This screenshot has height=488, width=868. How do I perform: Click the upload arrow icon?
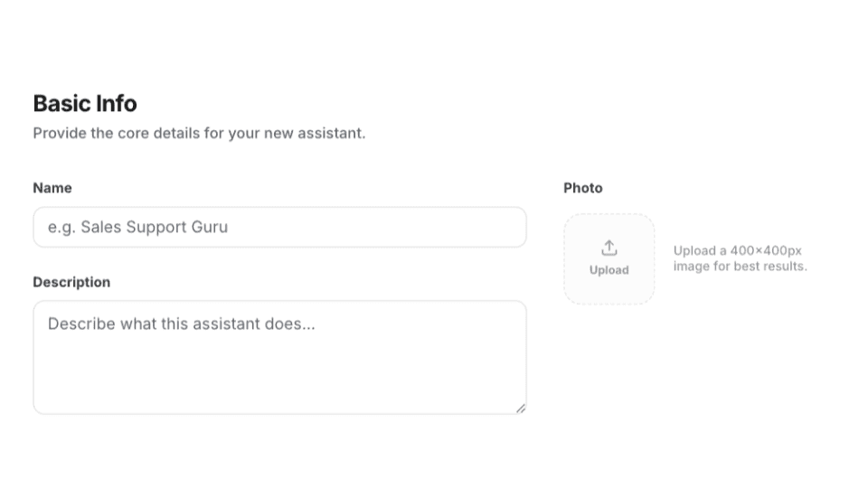(609, 248)
